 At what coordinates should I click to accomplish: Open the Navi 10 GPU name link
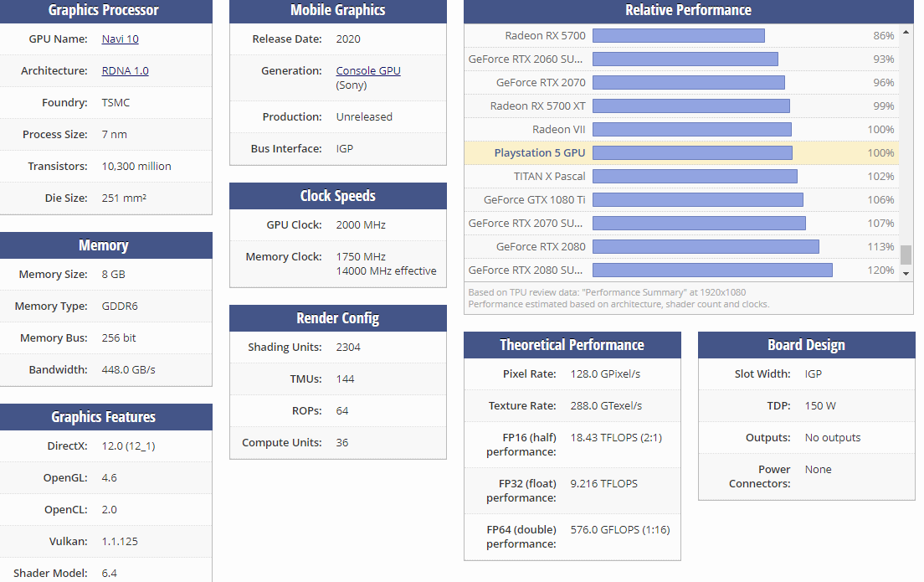[120, 39]
